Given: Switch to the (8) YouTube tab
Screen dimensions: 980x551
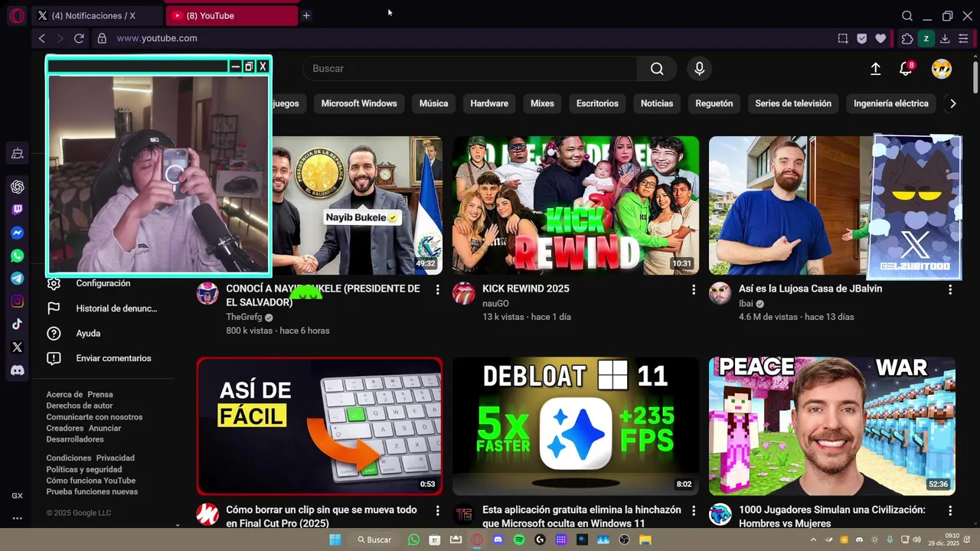Looking at the screenshot, I should (232, 15).
